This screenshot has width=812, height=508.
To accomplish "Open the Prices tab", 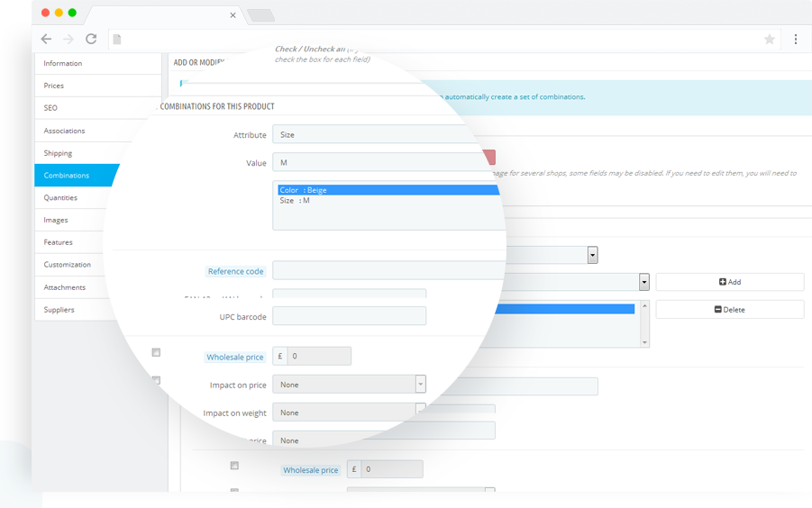I will point(98,86).
